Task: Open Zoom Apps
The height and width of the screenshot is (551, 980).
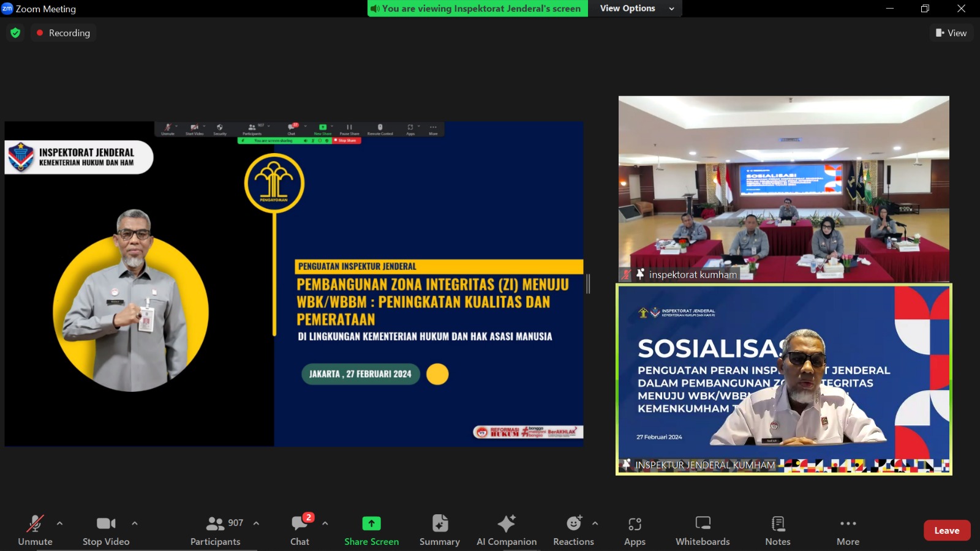Action: pyautogui.click(x=635, y=530)
